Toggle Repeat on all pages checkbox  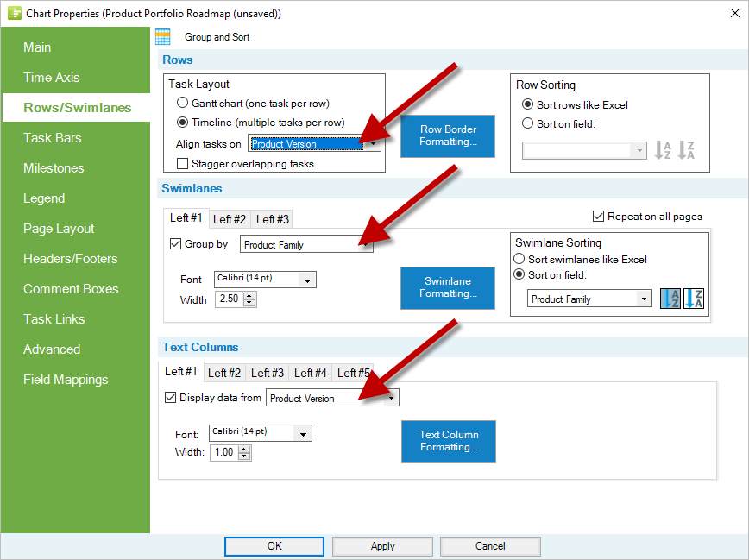[x=598, y=217]
